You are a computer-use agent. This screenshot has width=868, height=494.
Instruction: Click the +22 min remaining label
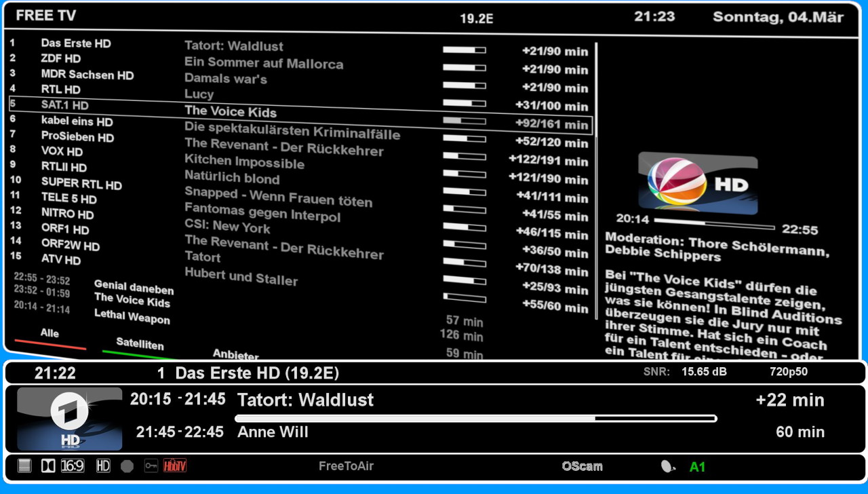pos(790,400)
